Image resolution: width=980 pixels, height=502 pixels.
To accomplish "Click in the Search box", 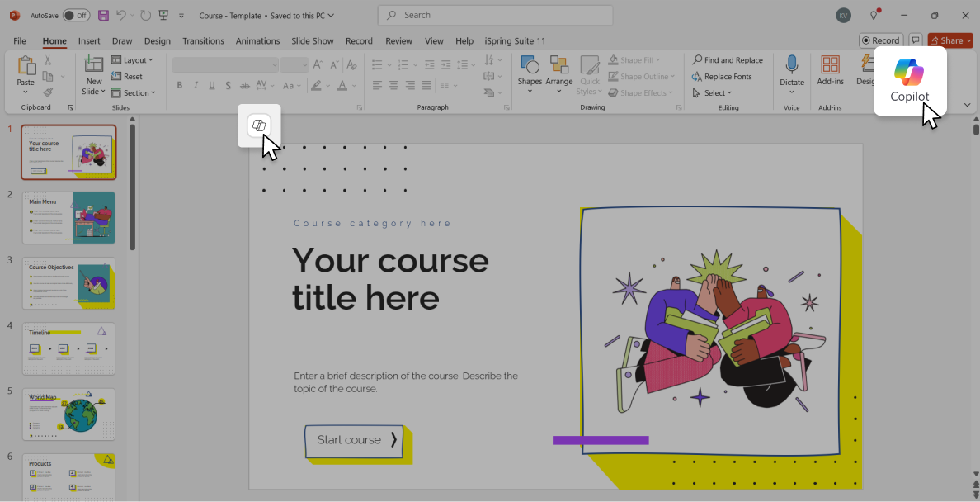I will click(x=495, y=15).
